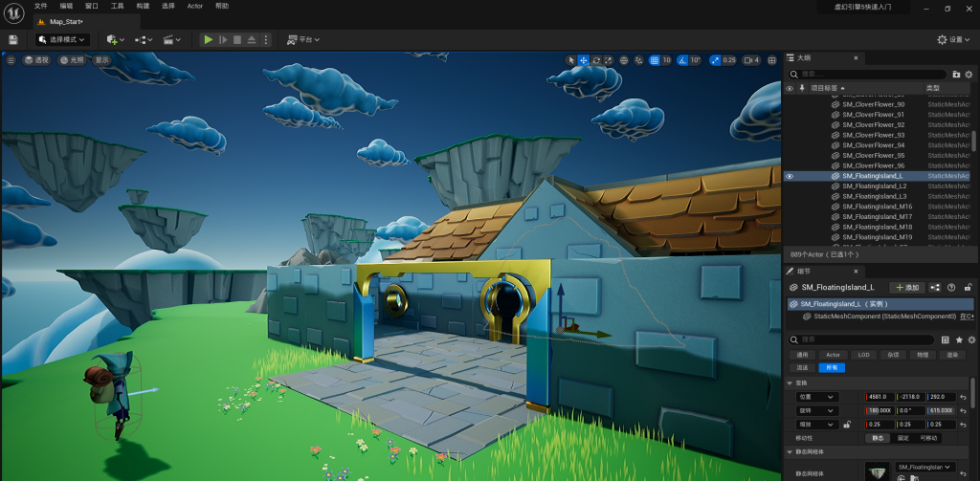Screen dimensions: 980x481
Task: Toggle the details panel lock icon
Action: click(x=968, y=287)
